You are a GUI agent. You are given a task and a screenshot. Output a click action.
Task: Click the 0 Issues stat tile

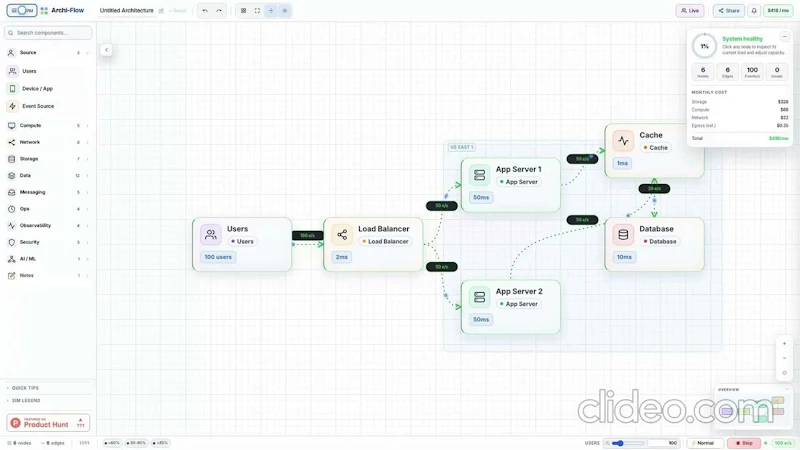777,72
